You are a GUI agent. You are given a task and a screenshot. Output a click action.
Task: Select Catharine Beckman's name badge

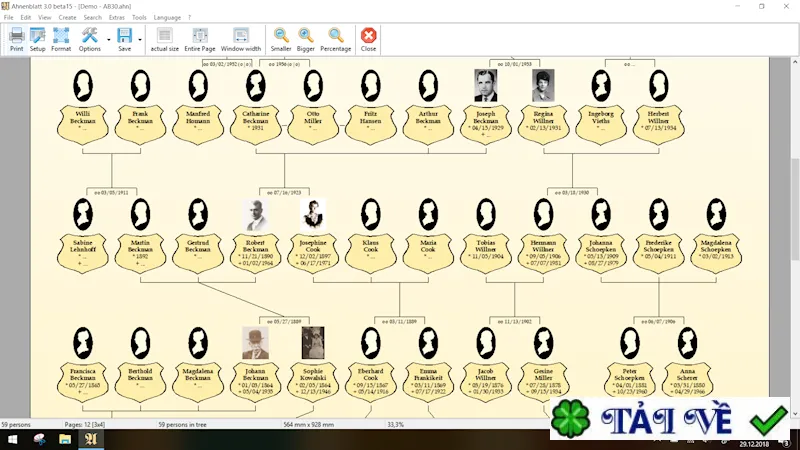(256, 124)
